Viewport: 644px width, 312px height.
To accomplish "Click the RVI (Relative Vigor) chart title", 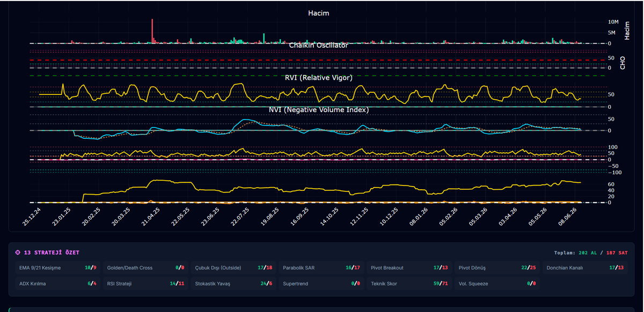I will [318, 77].
